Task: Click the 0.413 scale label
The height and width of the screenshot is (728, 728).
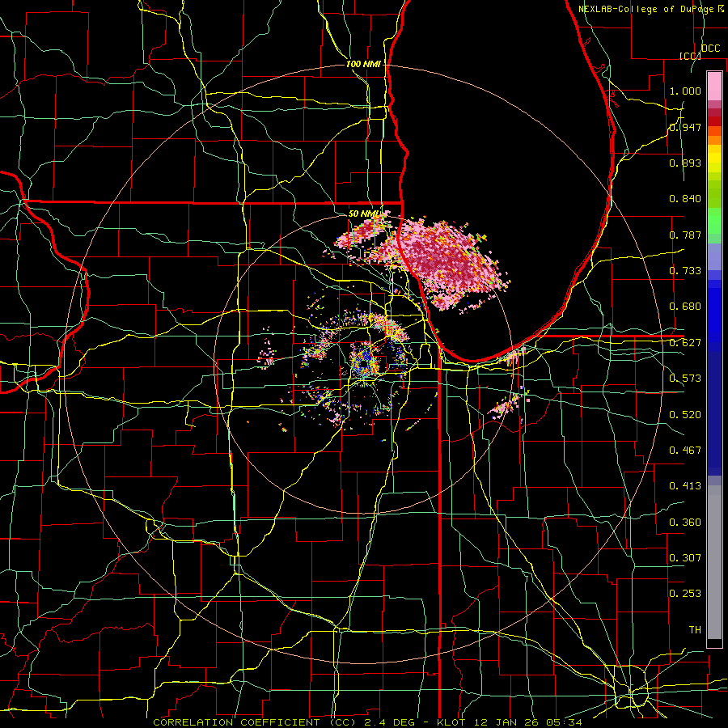Action: pyautogui.click(x=685, y=486)
